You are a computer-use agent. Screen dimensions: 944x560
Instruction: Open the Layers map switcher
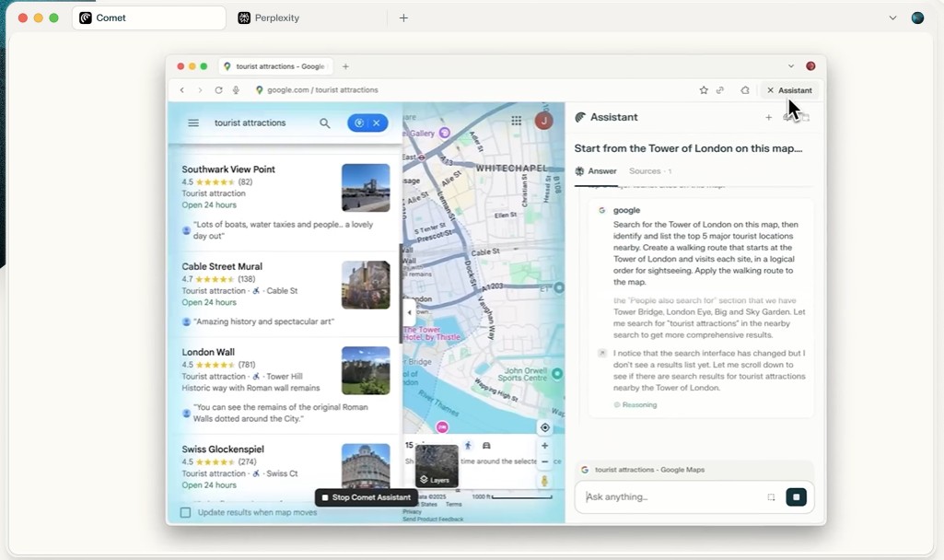437,466
